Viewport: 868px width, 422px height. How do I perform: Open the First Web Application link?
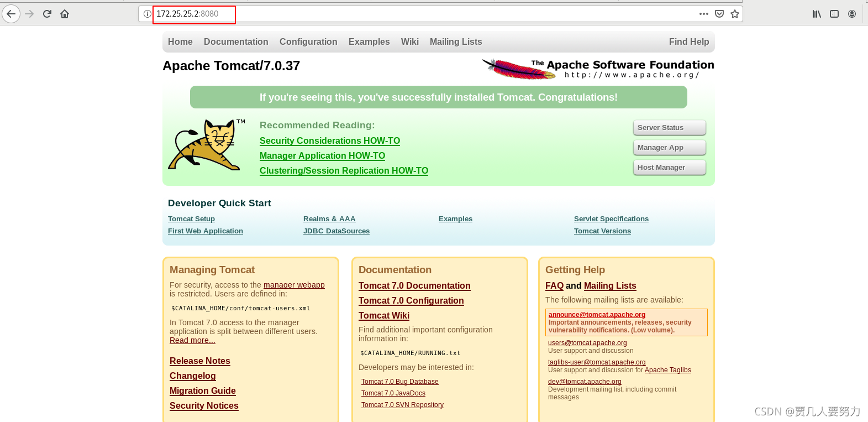coord(206,231)
